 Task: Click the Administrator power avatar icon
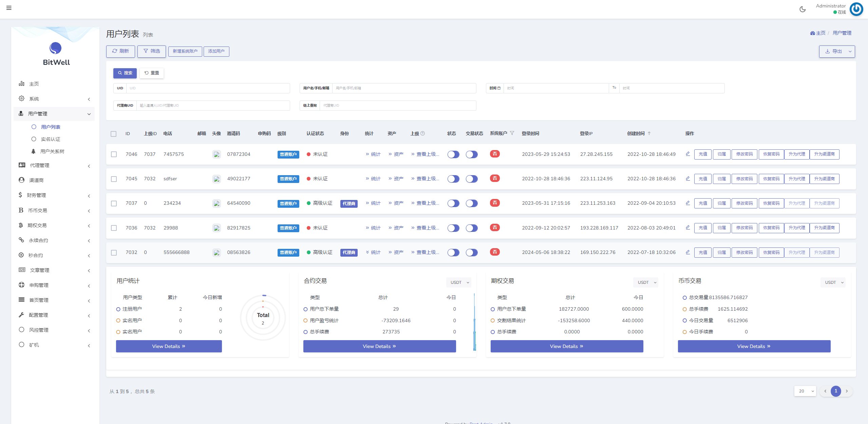pos(856,9)
